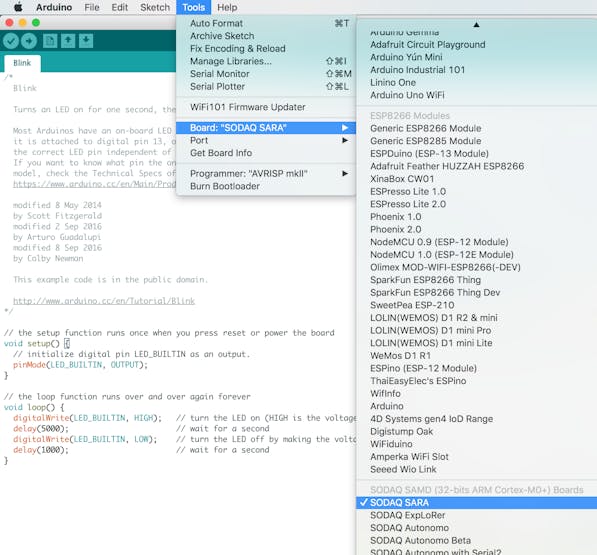Select 4D Systems gen4 IoD Range
Screen dimensions: 597x555
click(x=477, y=419)
